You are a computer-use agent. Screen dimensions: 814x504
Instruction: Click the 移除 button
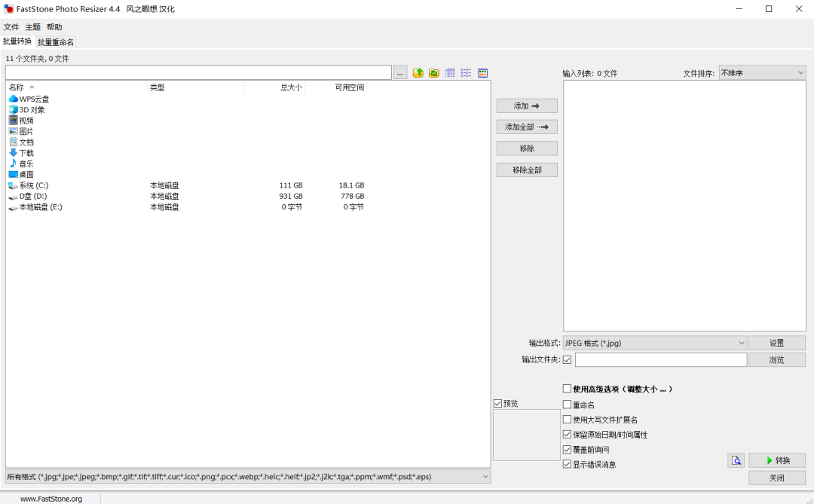[x=527, y=148]
